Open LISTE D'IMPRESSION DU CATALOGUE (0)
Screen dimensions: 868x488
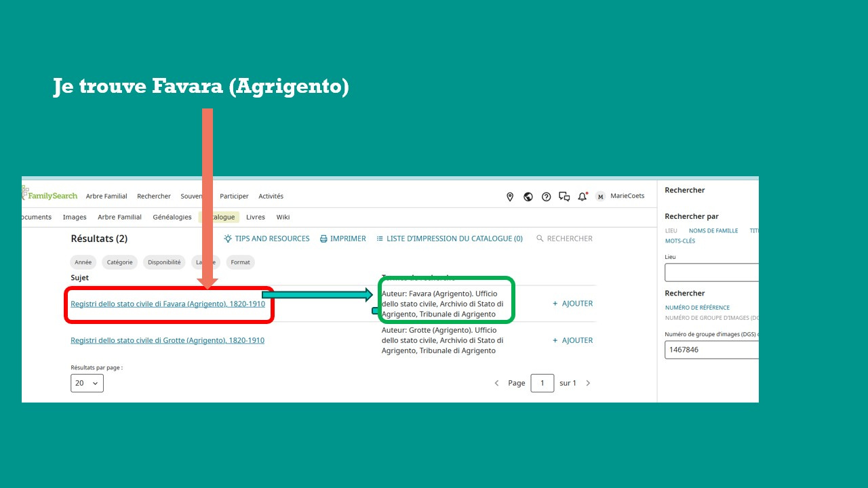tap(454, 239)
